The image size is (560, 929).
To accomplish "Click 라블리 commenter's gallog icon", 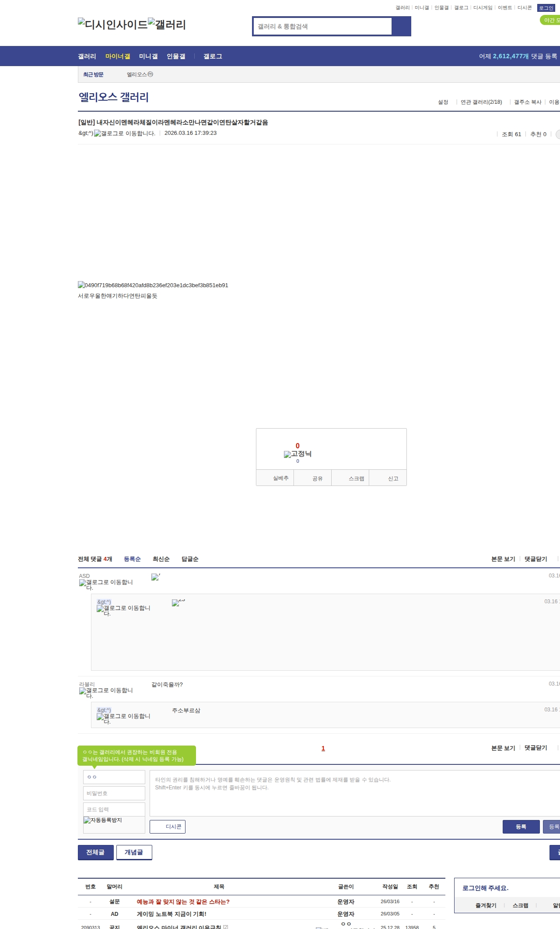I will [106, 693].
